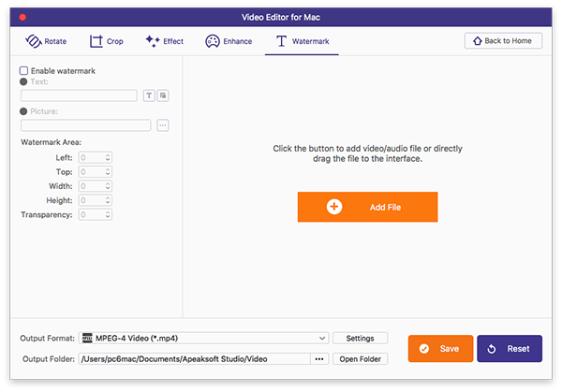Screen dimensions: 562x392
Task: Click the 'Video Editor for Mac' title
Action: pyautogui.click(x=281, y=17)
